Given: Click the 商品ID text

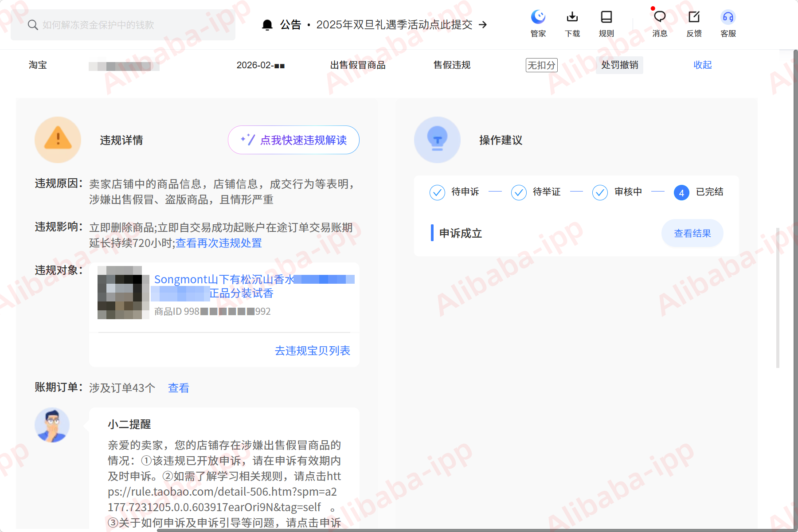Looking at the screenshot, I should [x=212, y=312].
